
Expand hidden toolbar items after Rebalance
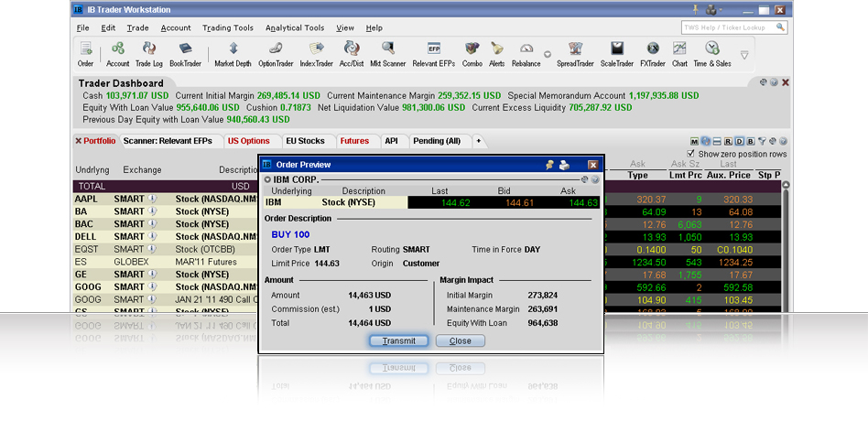coord(548,54)
